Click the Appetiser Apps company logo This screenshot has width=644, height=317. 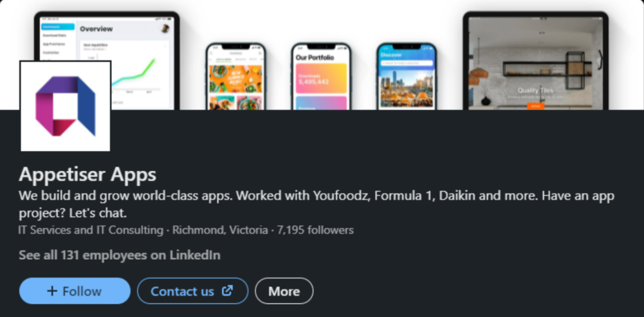65,106
